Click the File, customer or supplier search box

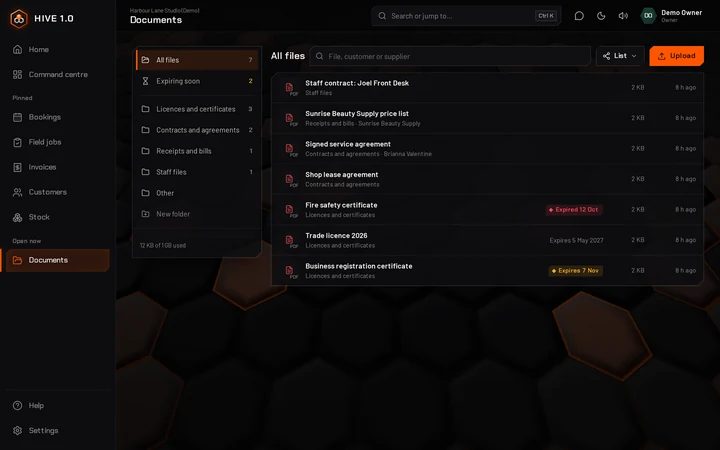450,56
